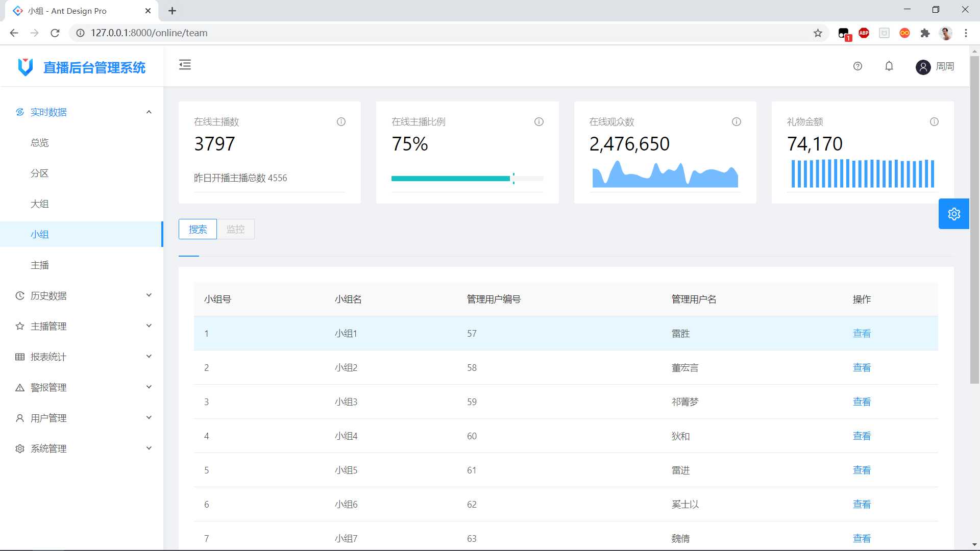Viewport: 980px width, 551px height.
Task: Expand the 报表统计 menu
Action: (x=82, y=357)
